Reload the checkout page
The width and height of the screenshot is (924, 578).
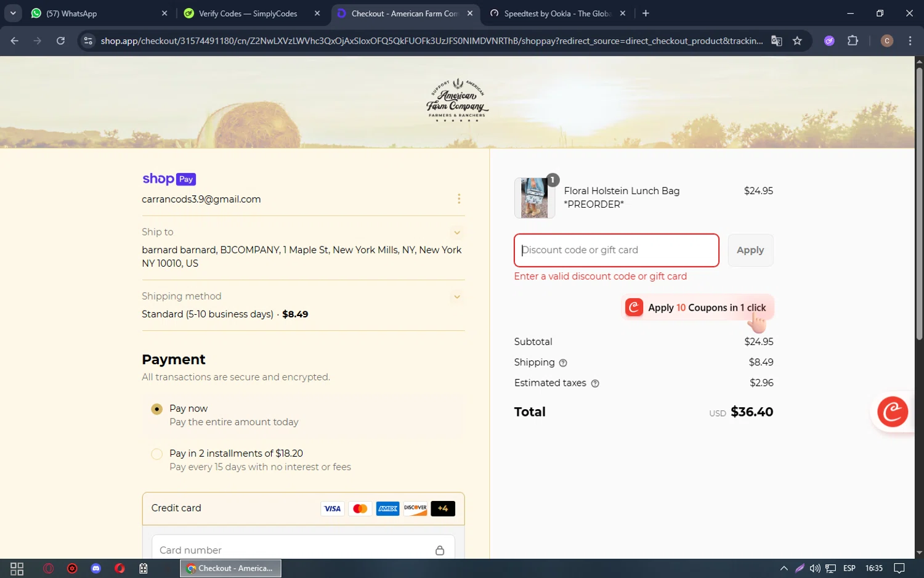(60, 41)
